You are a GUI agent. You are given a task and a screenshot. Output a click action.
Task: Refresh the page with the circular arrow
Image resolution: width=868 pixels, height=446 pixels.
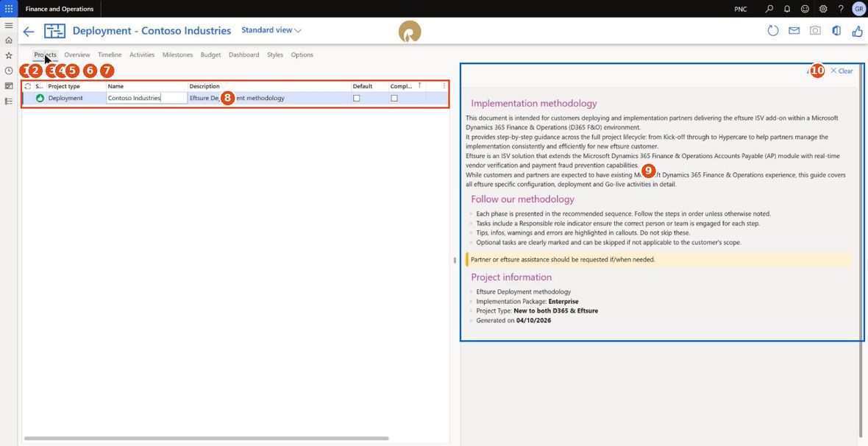coord(773,31)
